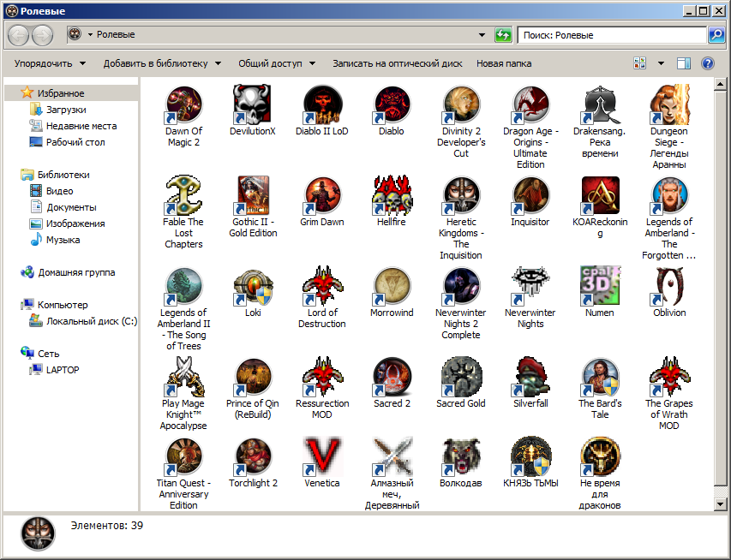Select the Torchlight 2 shortcut icon
Viewport: 731px width, 560px height.
[252, 457]
